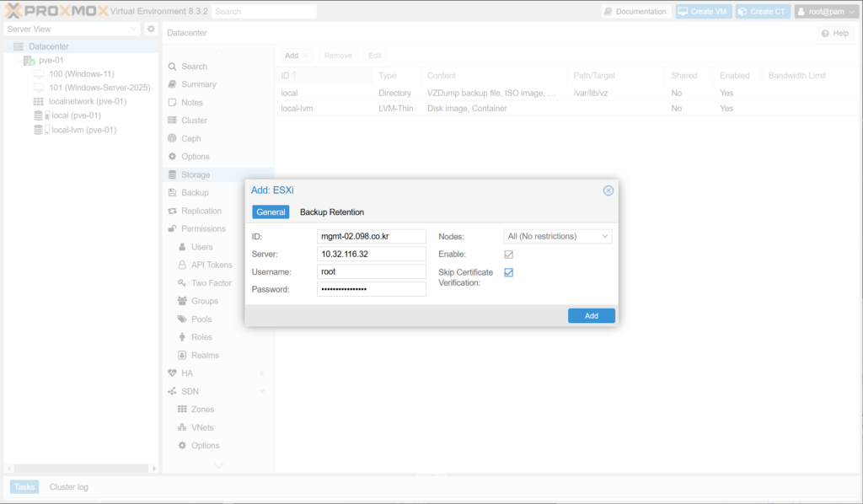Open the root@pam user menu
This screenshot has width=863, height=504.
[x=826, y=12]
